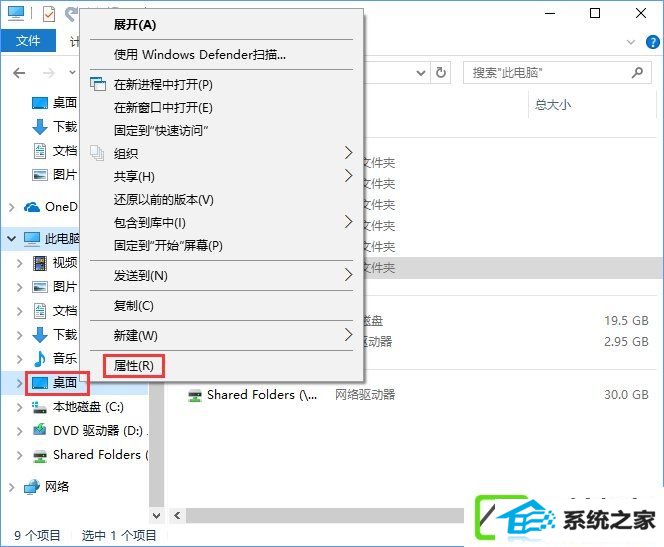Expand the OneDrive tree node

pos(12,207)
